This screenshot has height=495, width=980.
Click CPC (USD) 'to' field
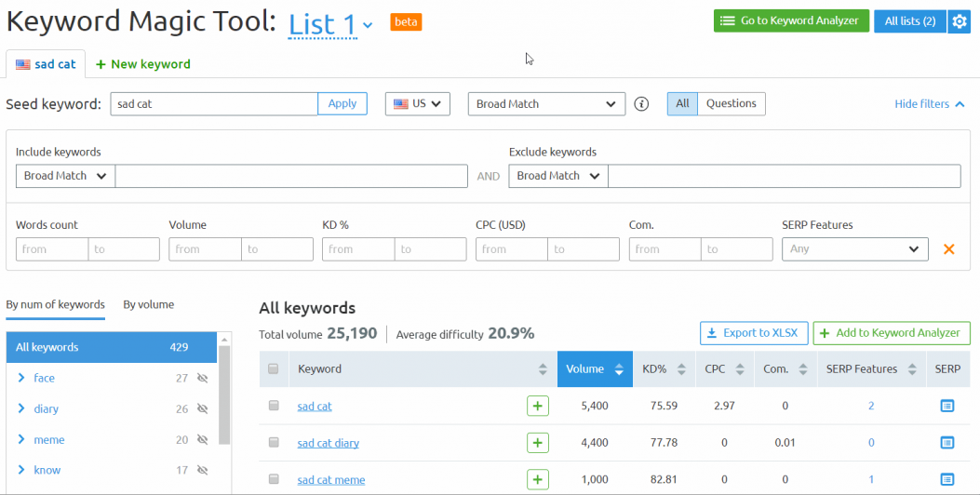tap(584, 248)
